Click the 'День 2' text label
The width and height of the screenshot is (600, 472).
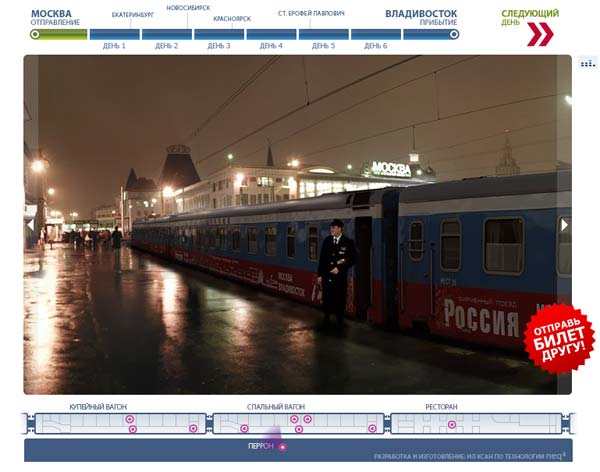click(166, 46)
